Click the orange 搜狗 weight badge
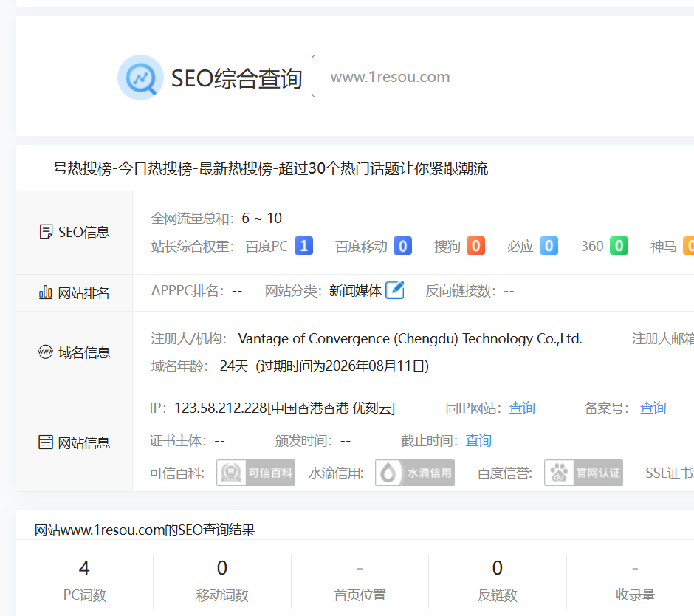 tap(475, 246)
